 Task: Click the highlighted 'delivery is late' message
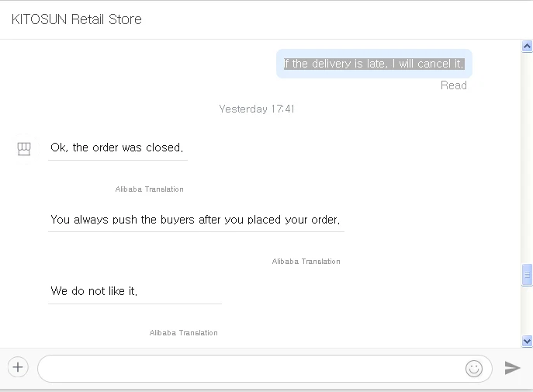pos(374,64)
